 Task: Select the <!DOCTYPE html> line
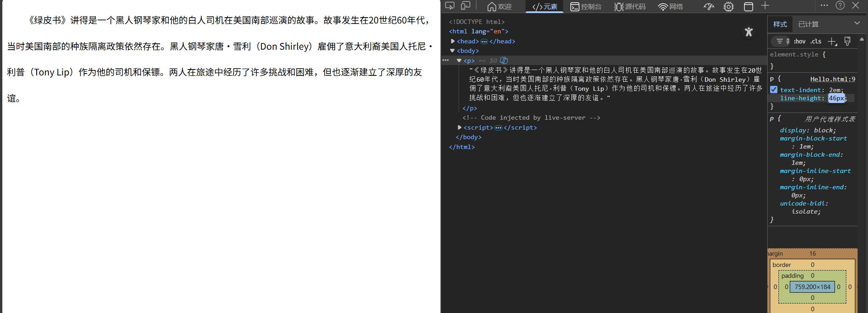click(x=477, y=22)
